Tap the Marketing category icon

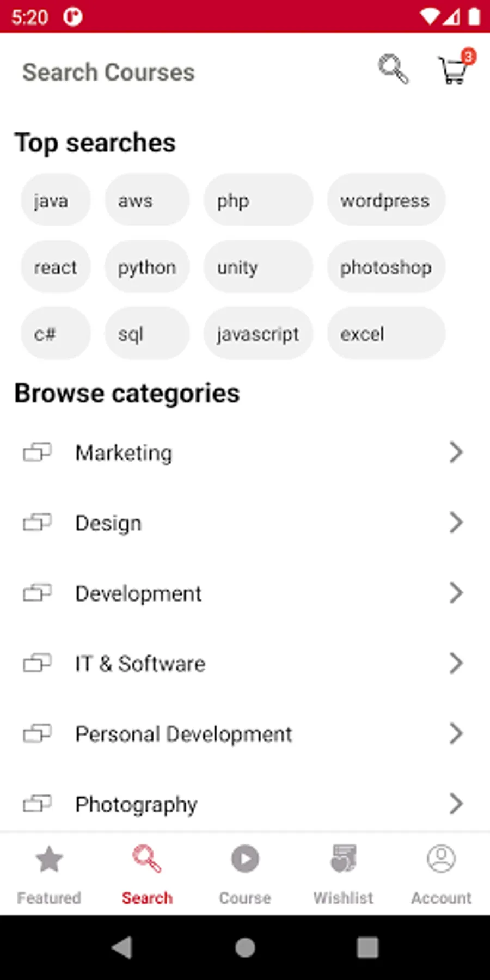click(x=37, y=452)
